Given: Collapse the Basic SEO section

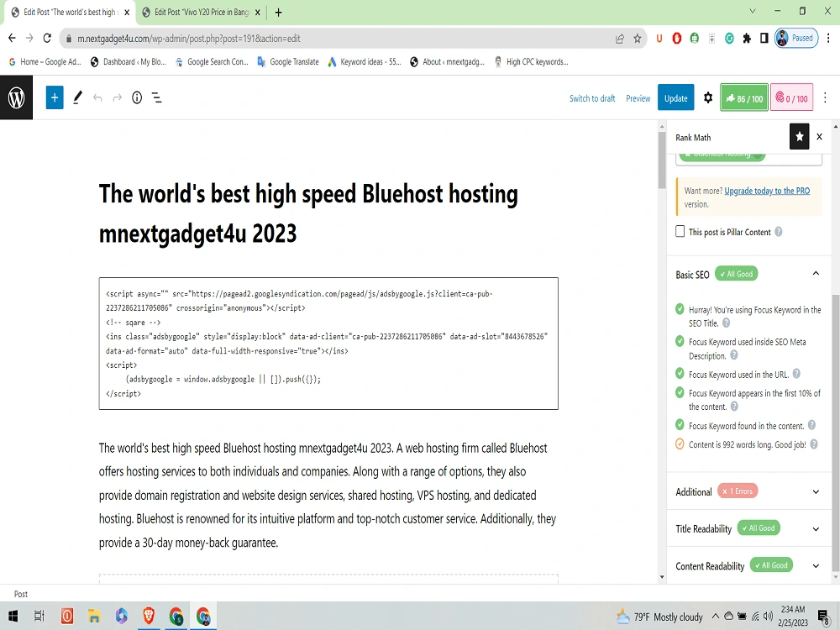Looking at the screenshot, I should coord(816,274).
